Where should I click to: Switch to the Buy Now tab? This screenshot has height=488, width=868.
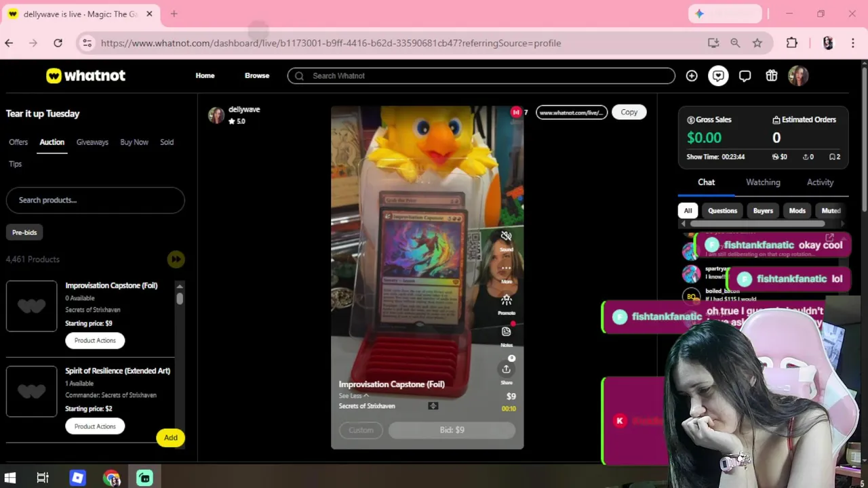point(134,142)
